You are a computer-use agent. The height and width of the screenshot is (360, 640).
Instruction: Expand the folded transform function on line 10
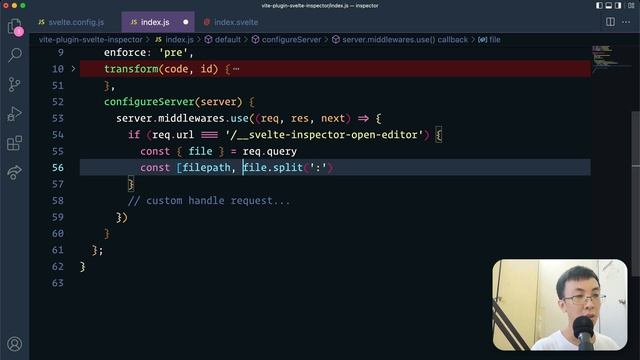(73, 69)
